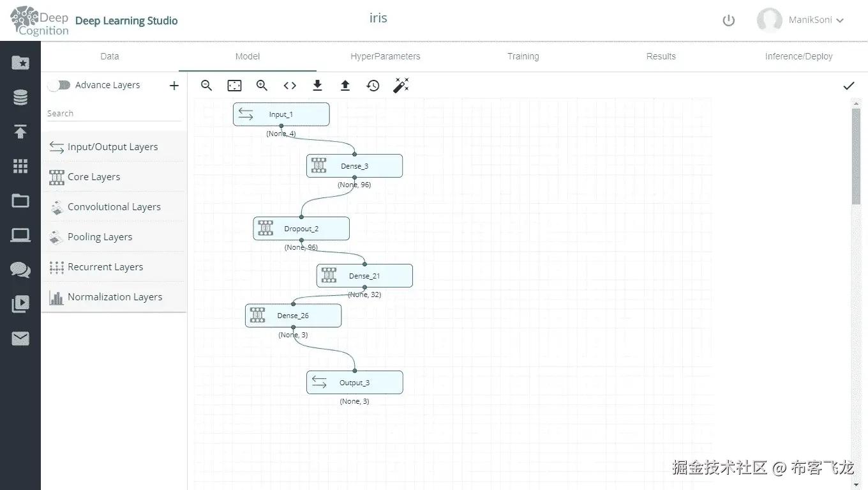The height and width of the screenshot is (490, 868).
Task: Expand Pooling Layers category
Action: 114,237
